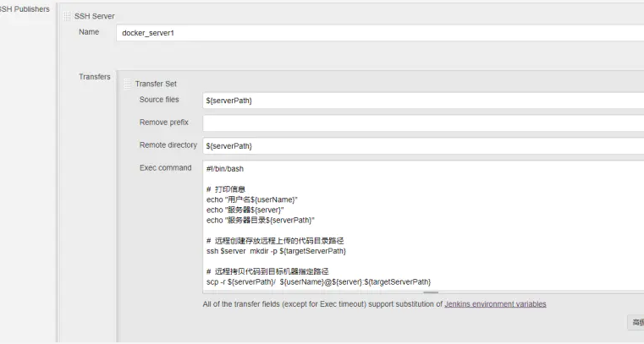Click the 'echo "用户名${userName}"' line
Screen dimensions: 644x344
tap(252, 199)
